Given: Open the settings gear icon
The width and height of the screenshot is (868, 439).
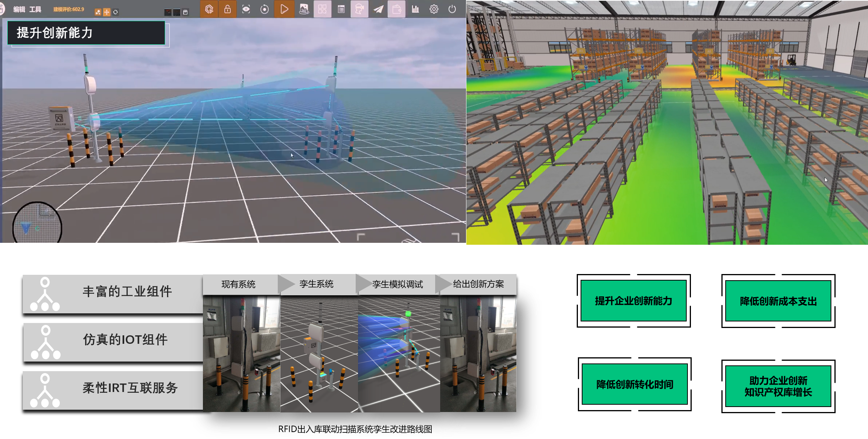Looking at the screenshot, I should click(x=434, y=9).
